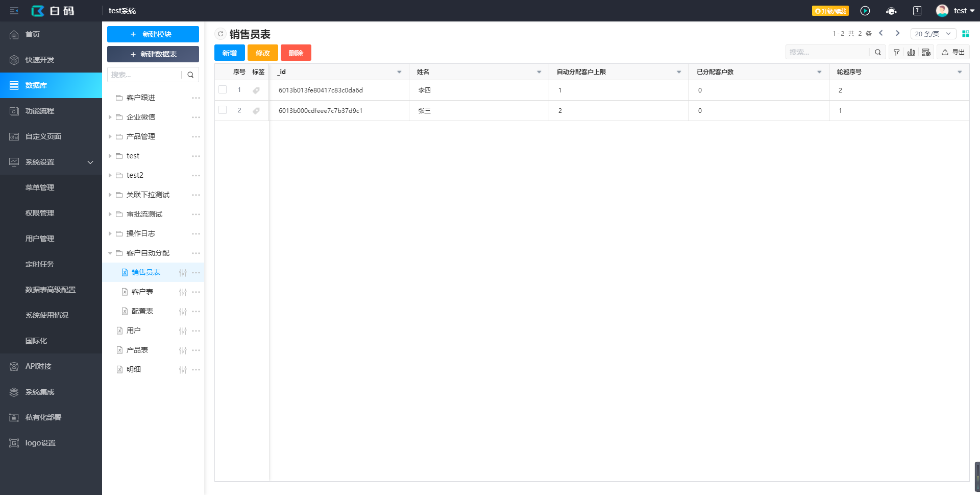Go to next page arrow
980x495 pixels.
[898, 33]
